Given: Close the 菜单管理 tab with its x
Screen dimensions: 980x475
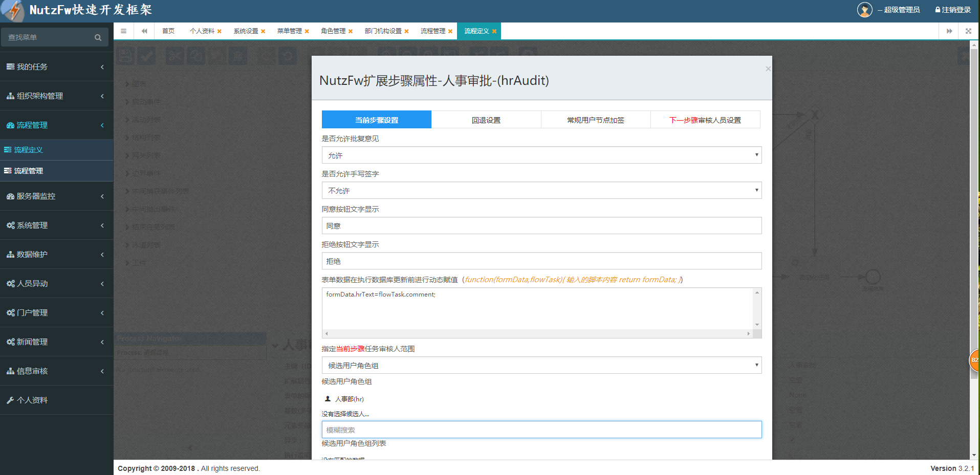Looking at the screenshot, I should tap(307, 31).
